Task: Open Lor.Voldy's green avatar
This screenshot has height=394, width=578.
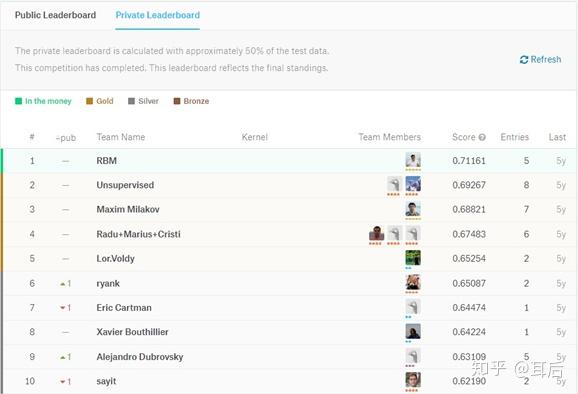Action: 413,258
